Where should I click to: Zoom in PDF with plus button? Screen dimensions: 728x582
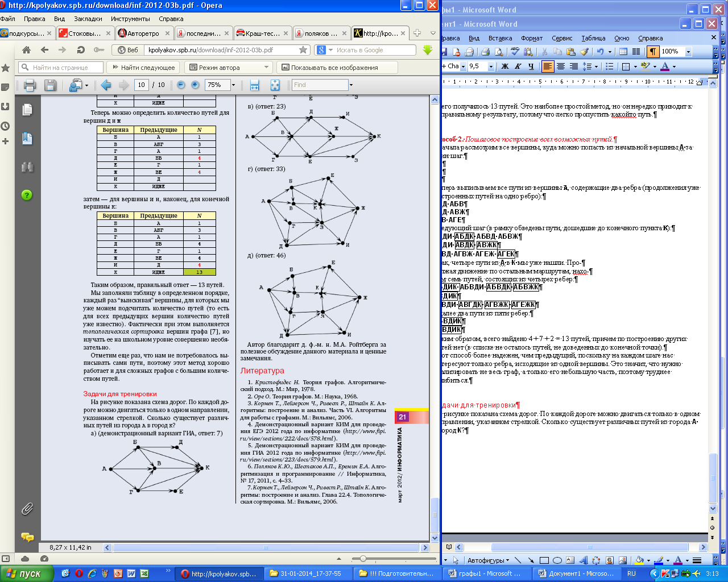click(195, 85)
